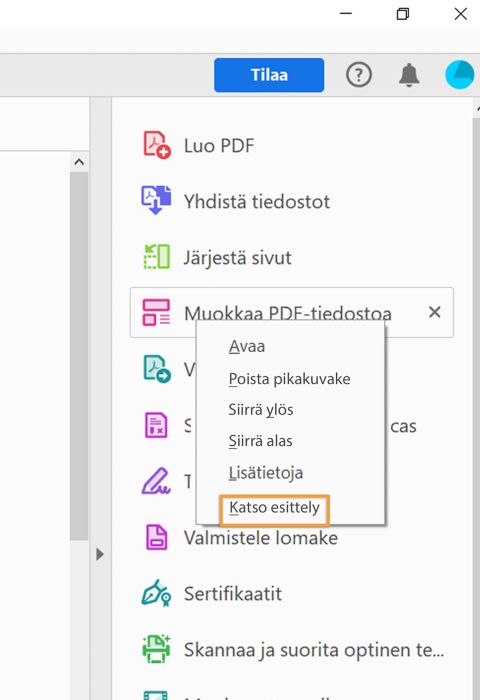480x700 pixels.
Task: Open notifications bell icon
Action: [x=409, y=75]
